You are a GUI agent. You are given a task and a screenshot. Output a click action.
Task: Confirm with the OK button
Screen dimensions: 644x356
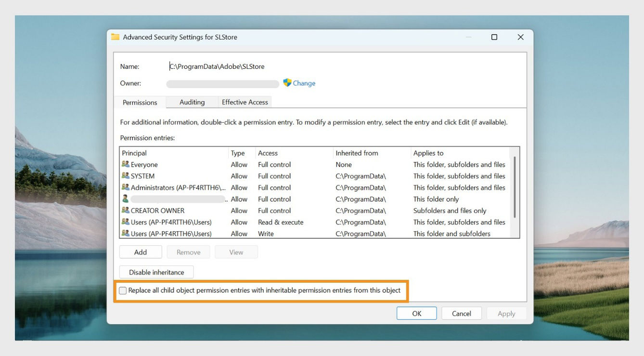(417, 314)
